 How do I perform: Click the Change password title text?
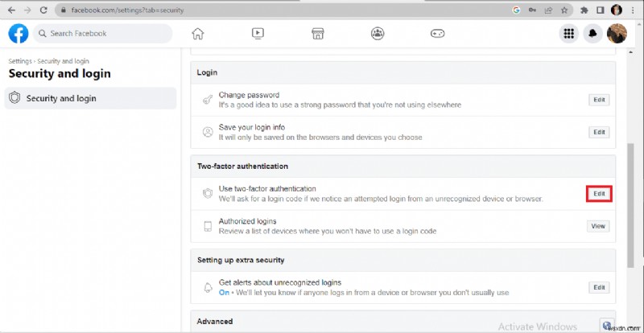coord(249,95)
